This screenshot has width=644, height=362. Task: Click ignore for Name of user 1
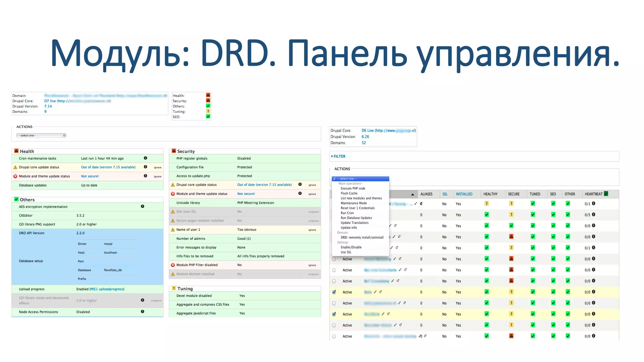[x=312, y=230]
